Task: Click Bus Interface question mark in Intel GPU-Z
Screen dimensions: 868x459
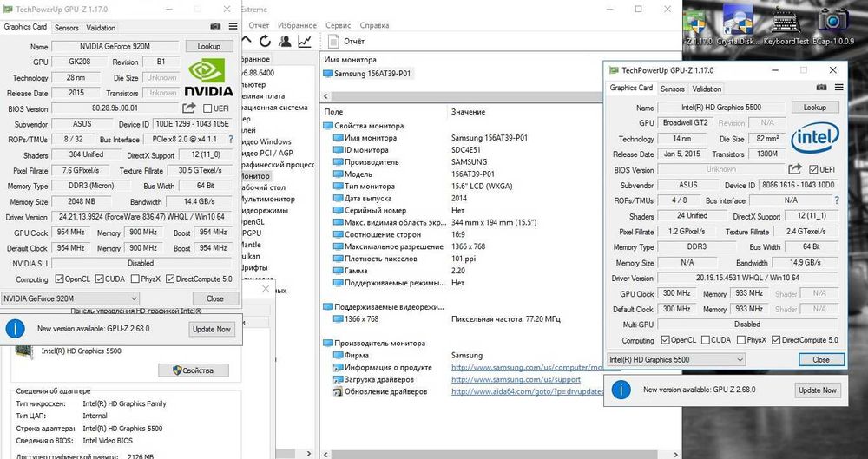Action: pos(837,200)
